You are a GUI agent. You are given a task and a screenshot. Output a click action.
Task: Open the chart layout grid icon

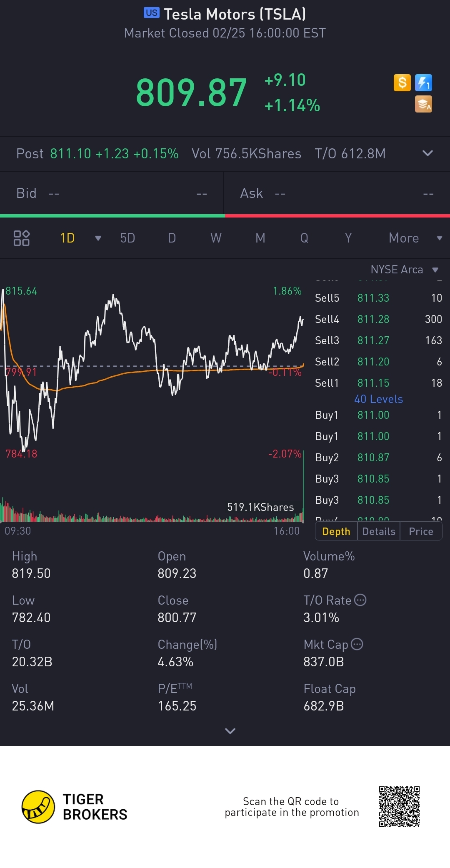22,238
